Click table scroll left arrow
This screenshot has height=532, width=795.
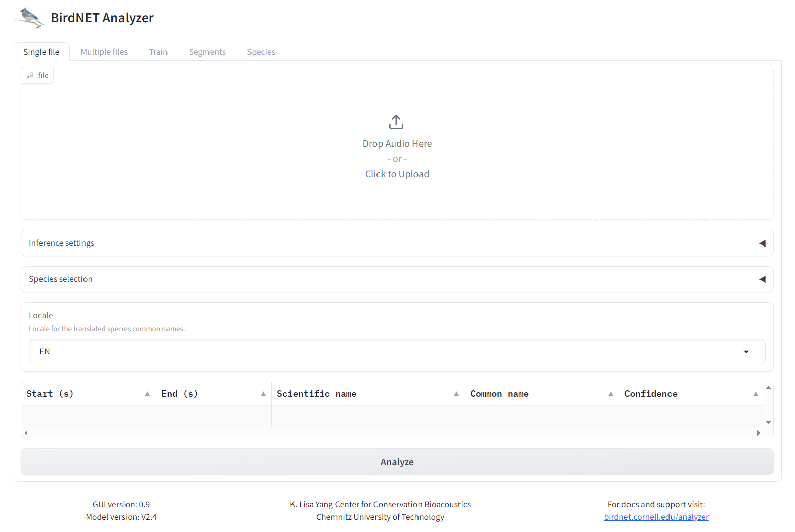(26, 433)
